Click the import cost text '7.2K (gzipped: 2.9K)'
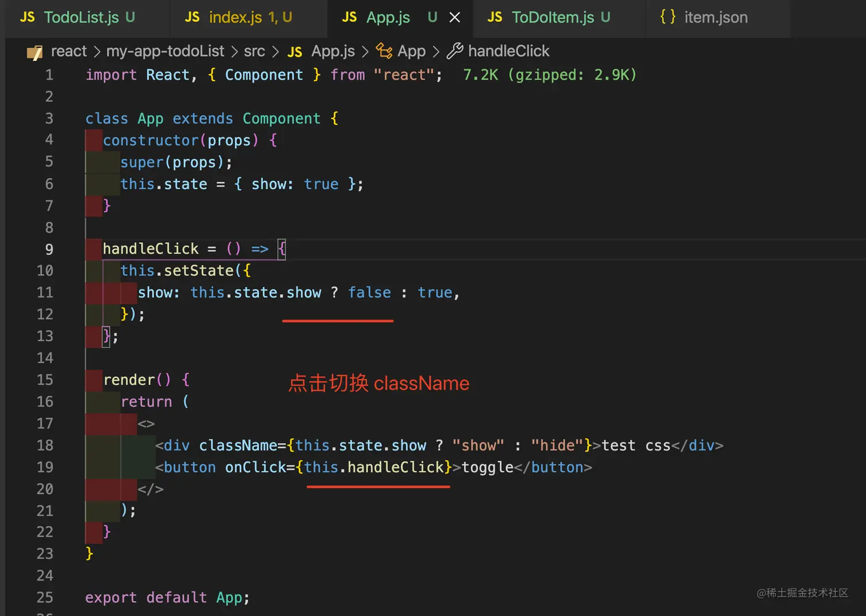The width and height of the screenshot is (866, 616). pyautogui.click(x=550, y=75)
